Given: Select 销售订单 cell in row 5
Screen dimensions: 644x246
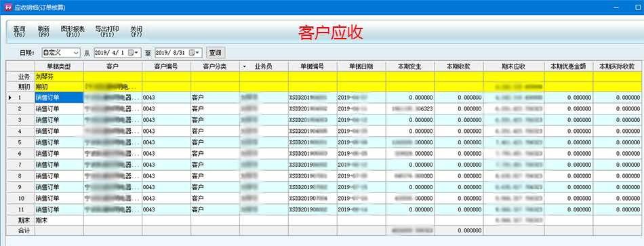Looking at the screenshot, I should (59, 142).
